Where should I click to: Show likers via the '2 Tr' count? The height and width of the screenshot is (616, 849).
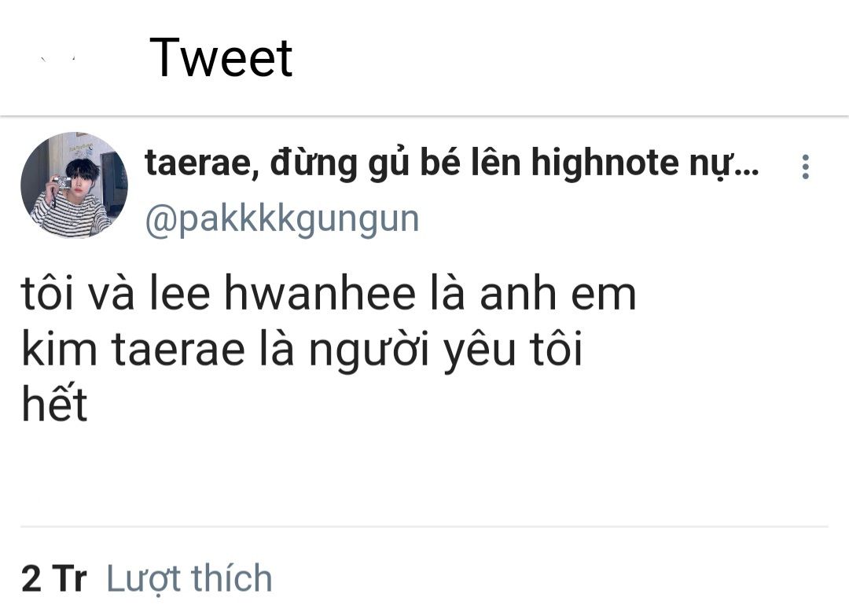click(54, 578)
